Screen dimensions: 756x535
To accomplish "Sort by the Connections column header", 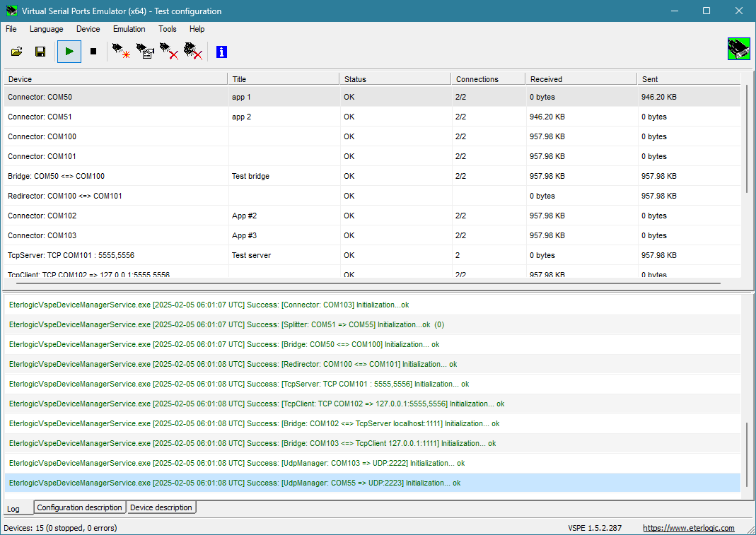I will click(x=488, y=79).
